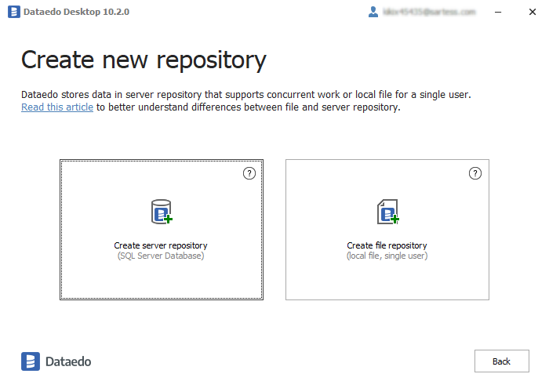Viewport: 549px width, 392px height.
Task: Click the server repository database icon
Action: [161, 212]
